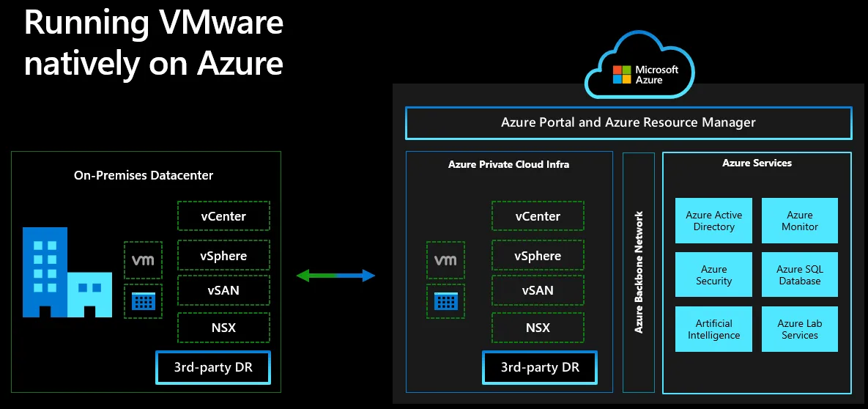Click 3rd-party DR box in Azure Private Cloud Infra
The height and width of the screenshot is (409, 868).
tap(540, 367)
